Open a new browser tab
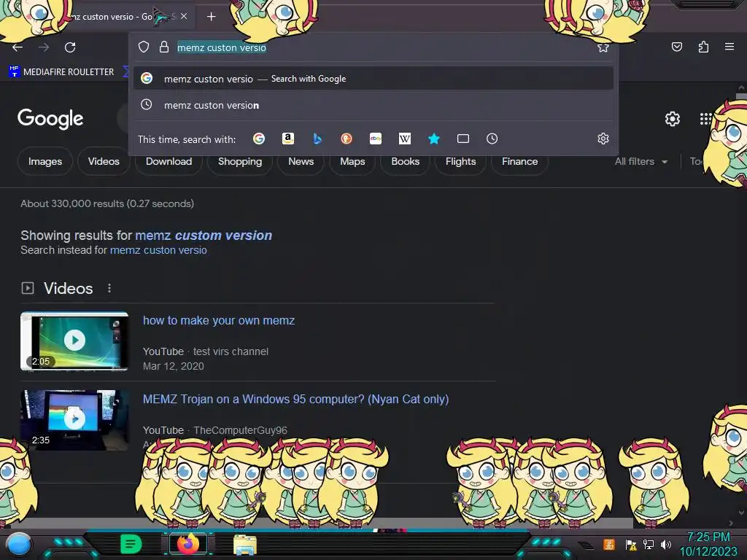 (211, 17)
